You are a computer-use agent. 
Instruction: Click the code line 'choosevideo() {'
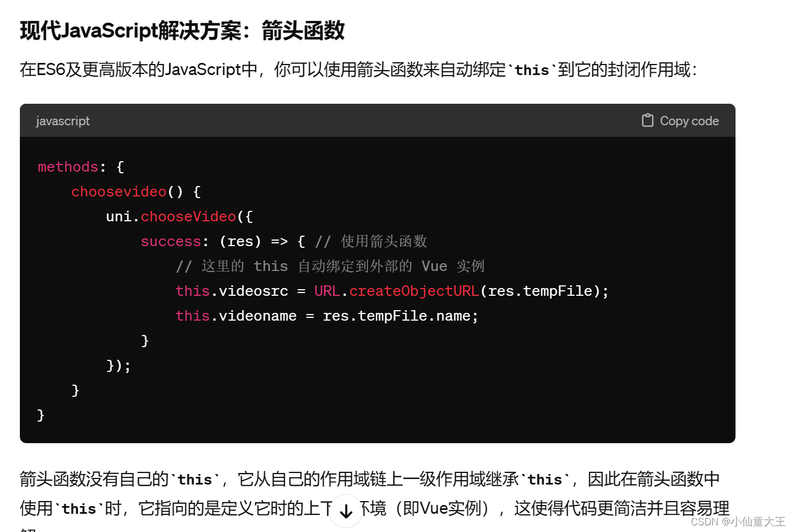(136, 191)
